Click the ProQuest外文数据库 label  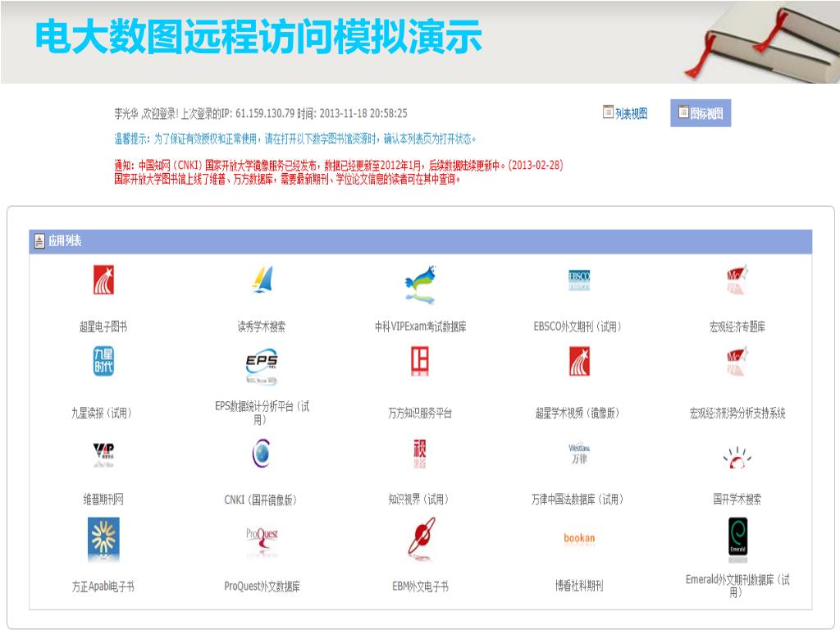[262, 586]
